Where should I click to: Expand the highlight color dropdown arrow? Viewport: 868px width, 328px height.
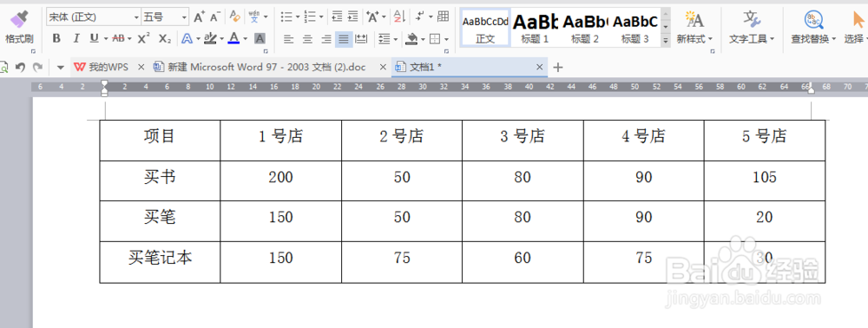coord(221,39)
